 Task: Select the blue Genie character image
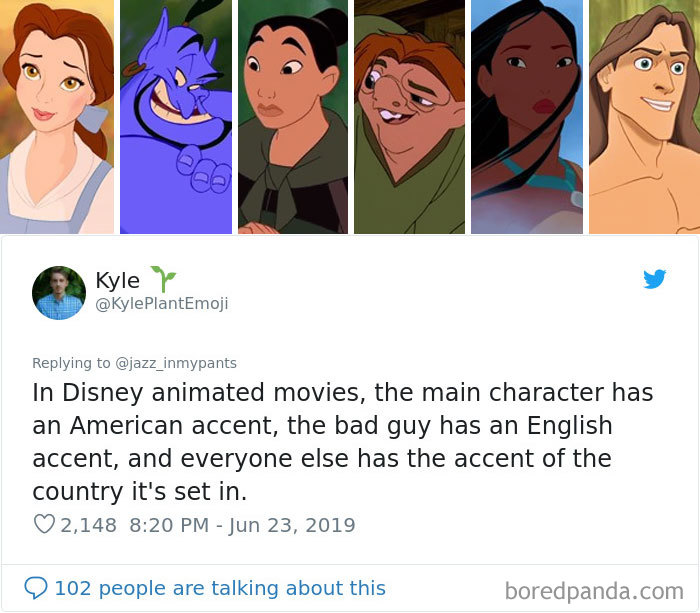point(176,117)
